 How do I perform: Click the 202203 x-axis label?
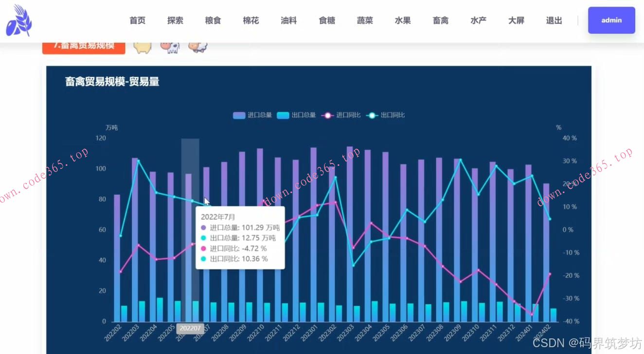[131, 333]
